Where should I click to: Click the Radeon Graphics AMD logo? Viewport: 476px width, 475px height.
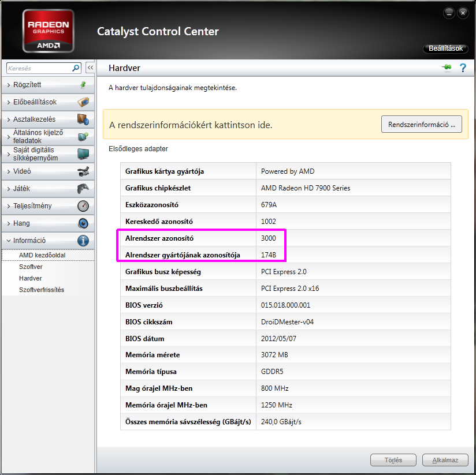[49, 31]
